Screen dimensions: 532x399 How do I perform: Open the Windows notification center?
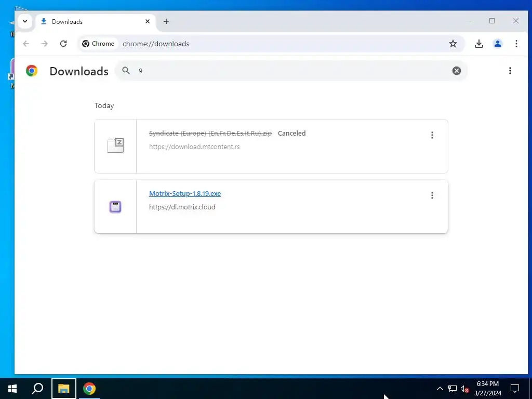pos(515,389)
